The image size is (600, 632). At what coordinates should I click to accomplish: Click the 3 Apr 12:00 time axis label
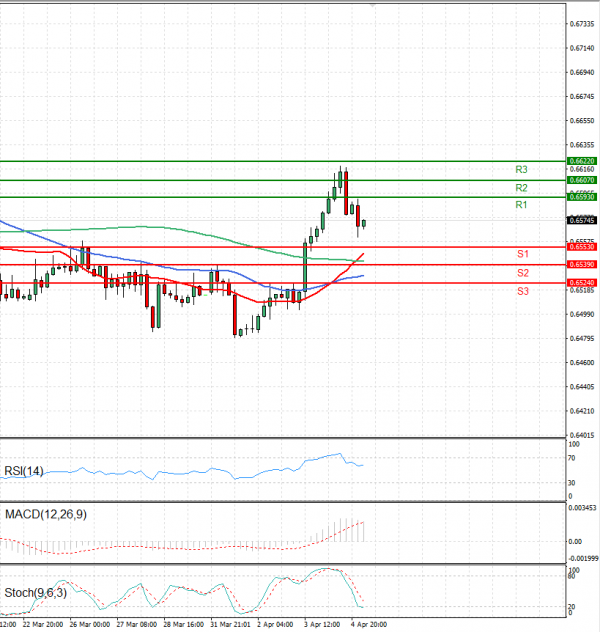(x=320, y=624)
